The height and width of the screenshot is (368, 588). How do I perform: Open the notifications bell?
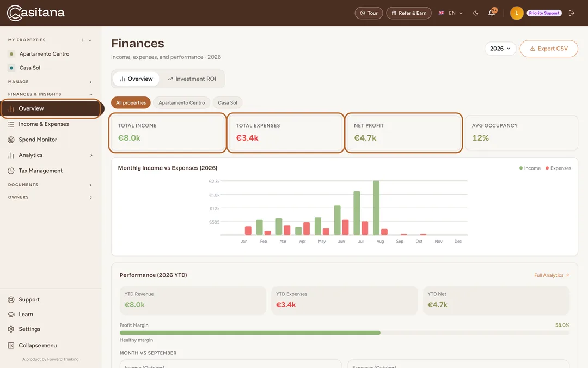pos(492,13)
